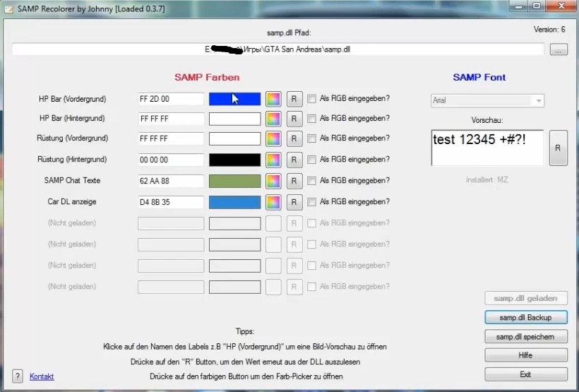Open color picker for HP Bar (Vordergrund)
The image size is (579, 392).
click(273, 99)
